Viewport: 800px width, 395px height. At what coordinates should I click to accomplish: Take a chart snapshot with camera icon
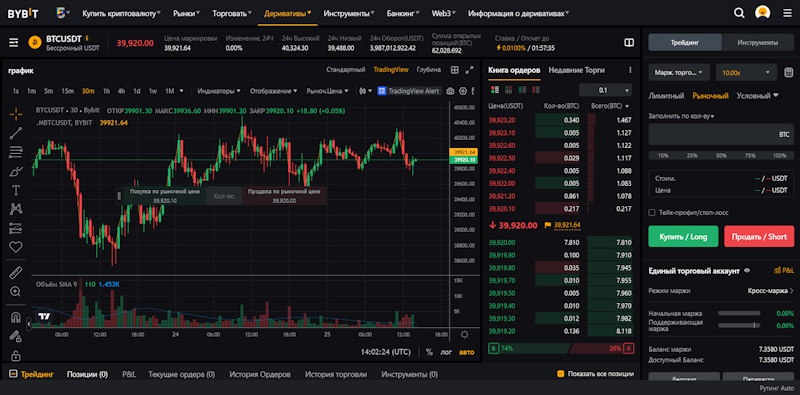(x=451, y=91)
